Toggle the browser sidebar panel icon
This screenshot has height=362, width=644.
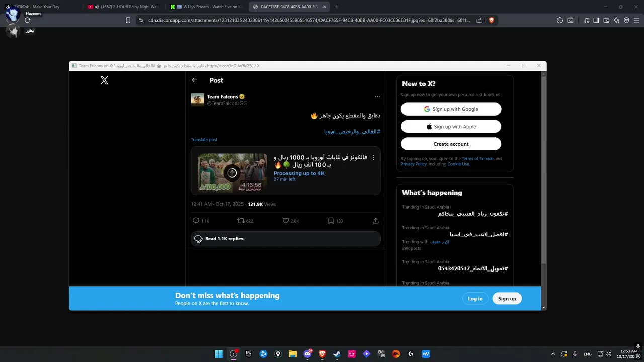[596, 20]
